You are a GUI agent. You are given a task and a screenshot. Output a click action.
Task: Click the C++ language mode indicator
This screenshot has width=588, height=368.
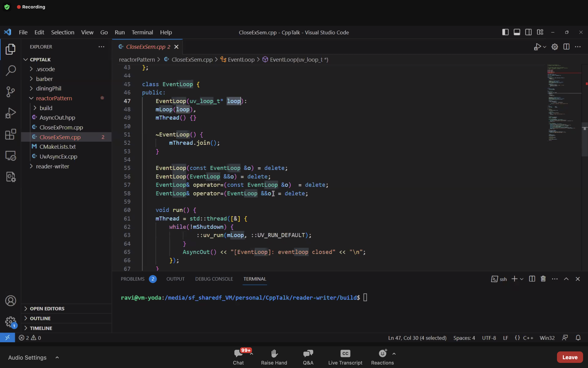[528, 338]
